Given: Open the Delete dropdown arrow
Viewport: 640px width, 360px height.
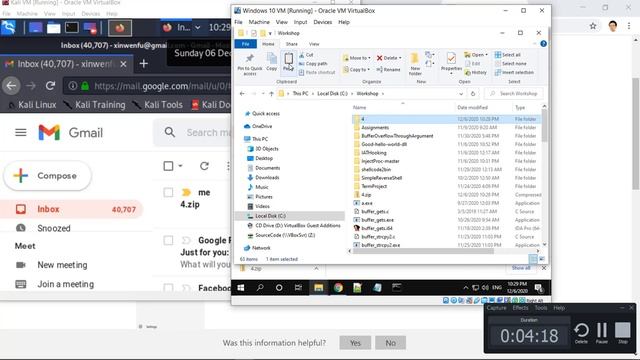Looking at the screenshot, I should click(400, 58).
